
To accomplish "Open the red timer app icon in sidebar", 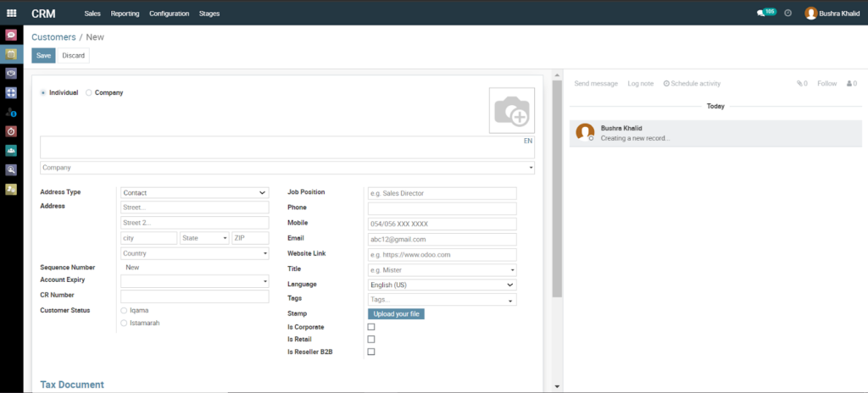I will coord(11,131).
